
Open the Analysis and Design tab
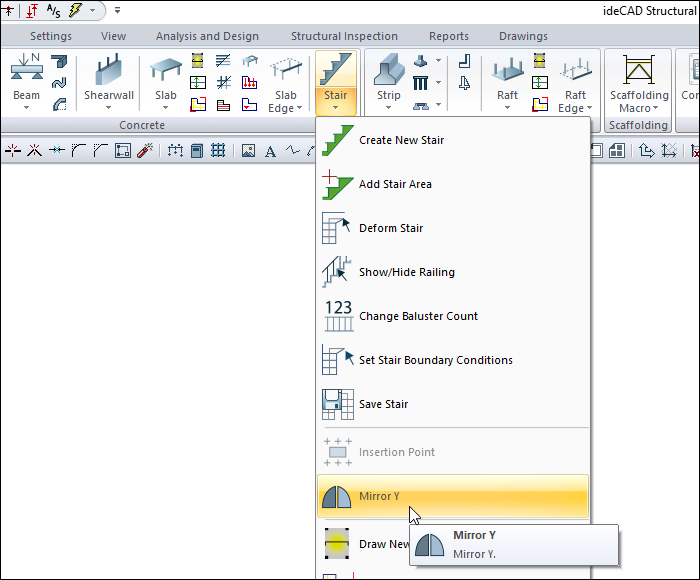[x=207, y=36]
